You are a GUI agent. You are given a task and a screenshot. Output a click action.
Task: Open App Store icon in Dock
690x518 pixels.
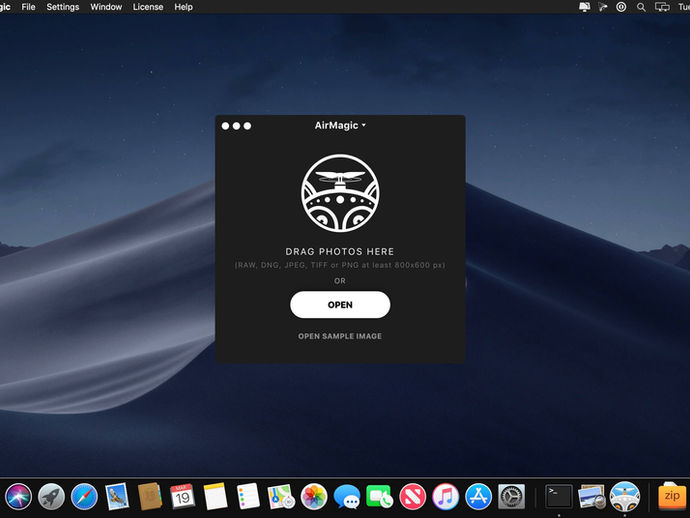pyautogui.click(x=478, y=496)
